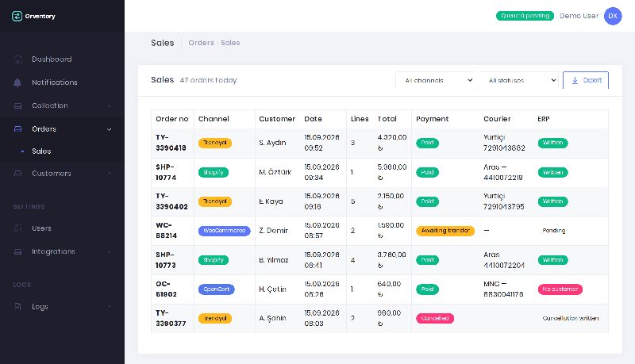
Task: Click the Date column header
Action: tap(313, 119)
